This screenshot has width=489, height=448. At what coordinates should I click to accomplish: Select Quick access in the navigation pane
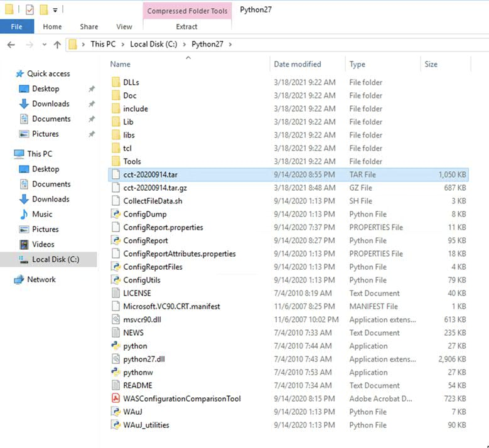(48, 73)
